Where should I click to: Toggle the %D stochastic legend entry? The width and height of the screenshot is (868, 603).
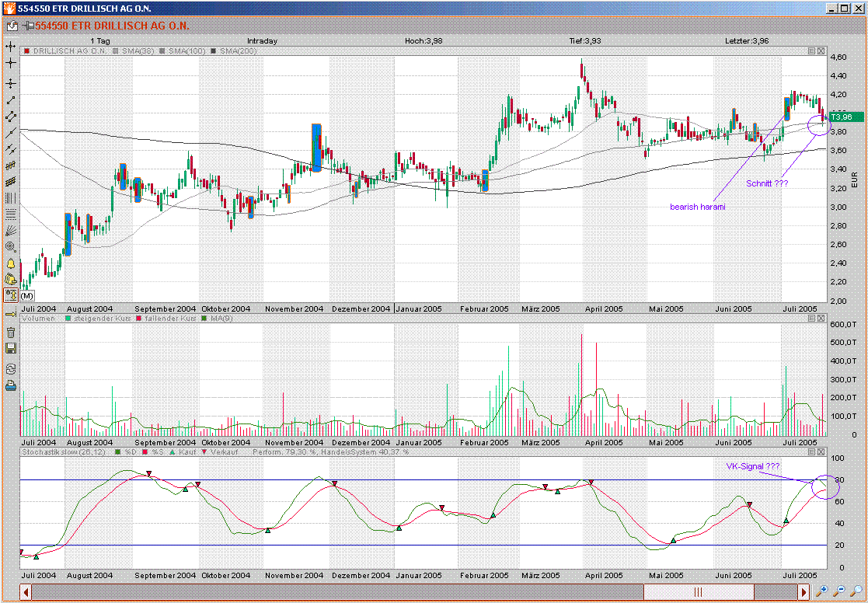[126, 451]
